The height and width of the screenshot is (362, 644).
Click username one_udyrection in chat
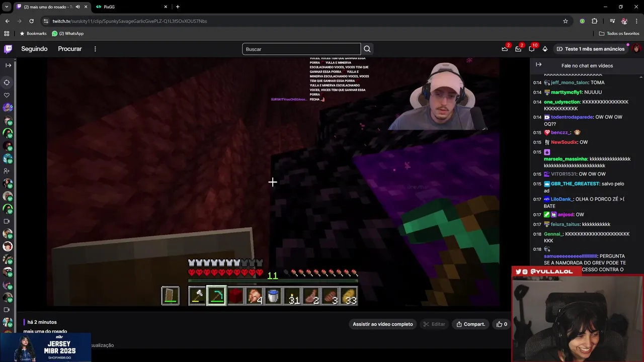[x=562, y=102]
